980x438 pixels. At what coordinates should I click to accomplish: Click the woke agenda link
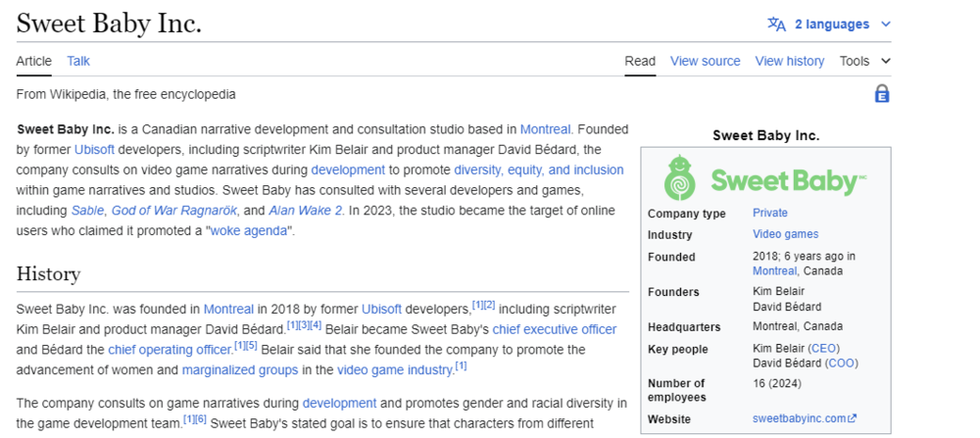(x=249, y=231)
